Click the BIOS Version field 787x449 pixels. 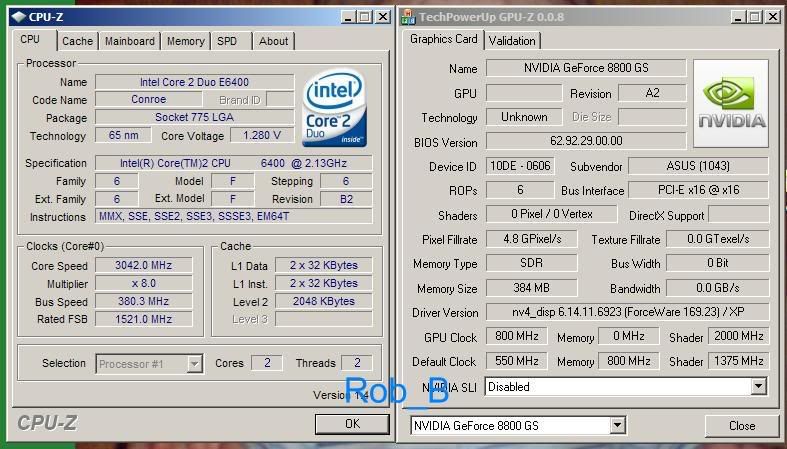pyautogui.click(x=586, y=142)
